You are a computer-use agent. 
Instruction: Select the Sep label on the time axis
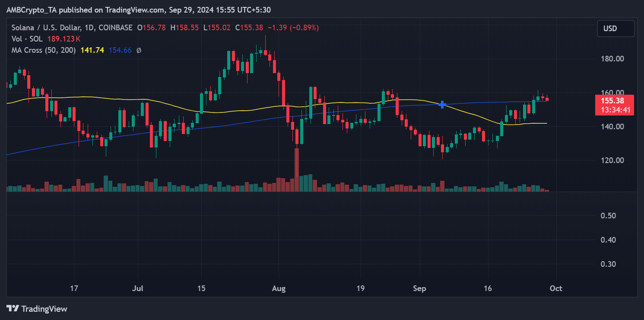coord(419,288)
